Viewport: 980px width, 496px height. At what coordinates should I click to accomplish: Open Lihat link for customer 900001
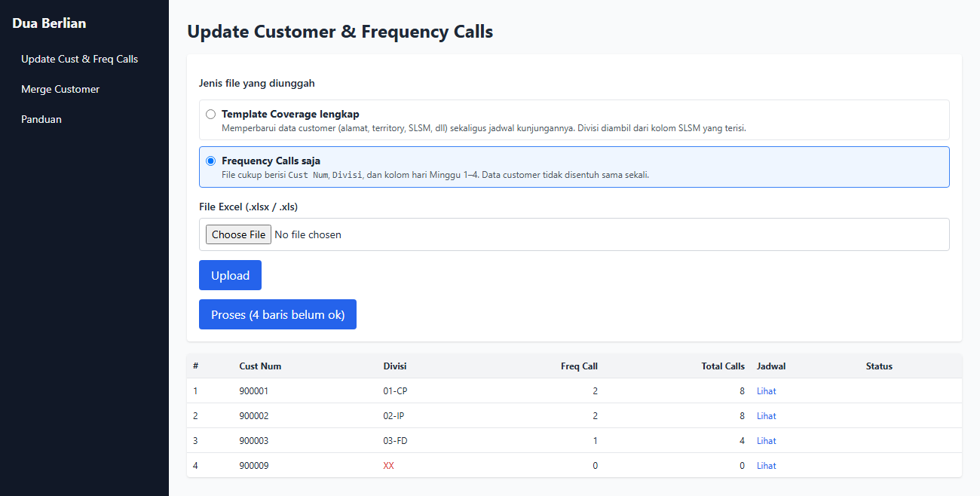click(x=767, y=391)
